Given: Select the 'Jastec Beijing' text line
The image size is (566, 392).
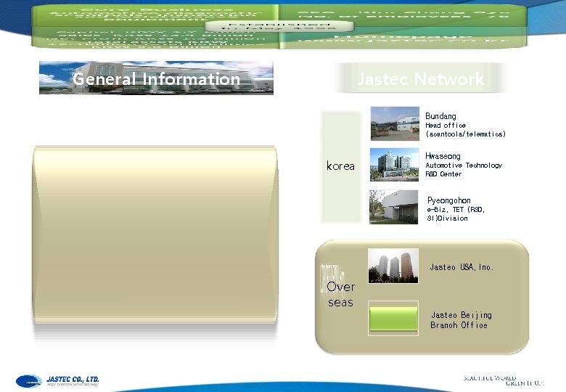Looking at the screenshot, I should coord(462,315).
